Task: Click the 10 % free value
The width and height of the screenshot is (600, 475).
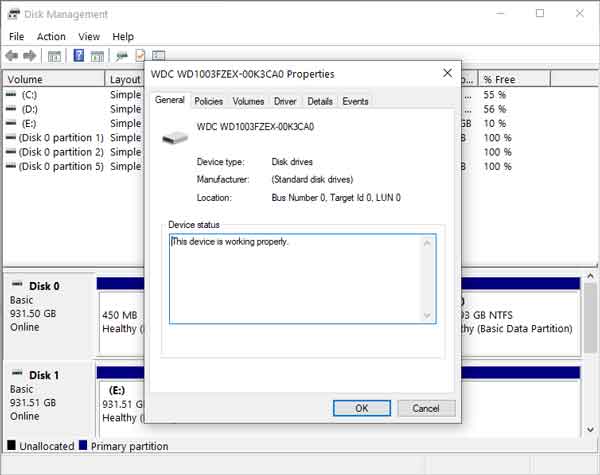Action: tap(494, 123)
